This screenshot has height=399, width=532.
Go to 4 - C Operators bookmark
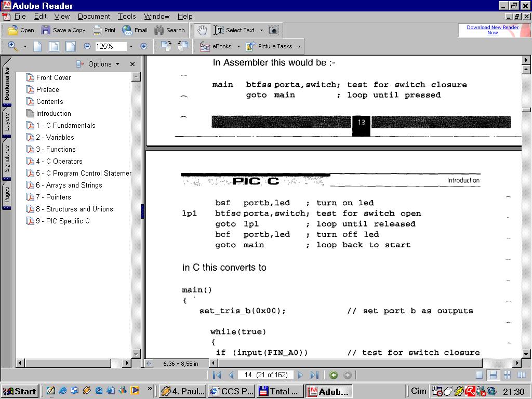point(59,161)
